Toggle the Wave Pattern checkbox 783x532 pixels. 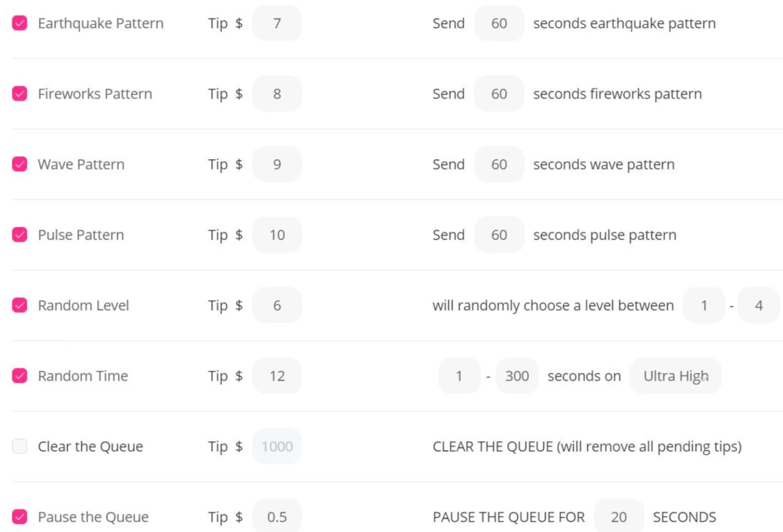tap(20, 164)
